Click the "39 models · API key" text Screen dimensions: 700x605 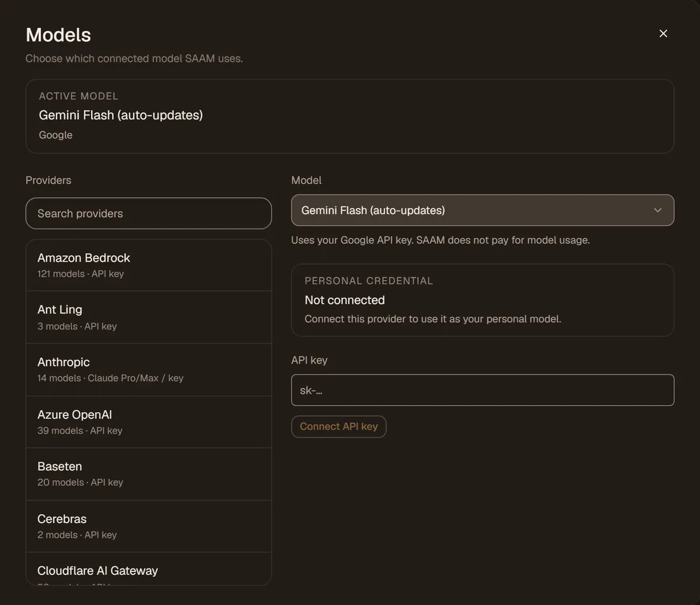[x=80, y=431]
